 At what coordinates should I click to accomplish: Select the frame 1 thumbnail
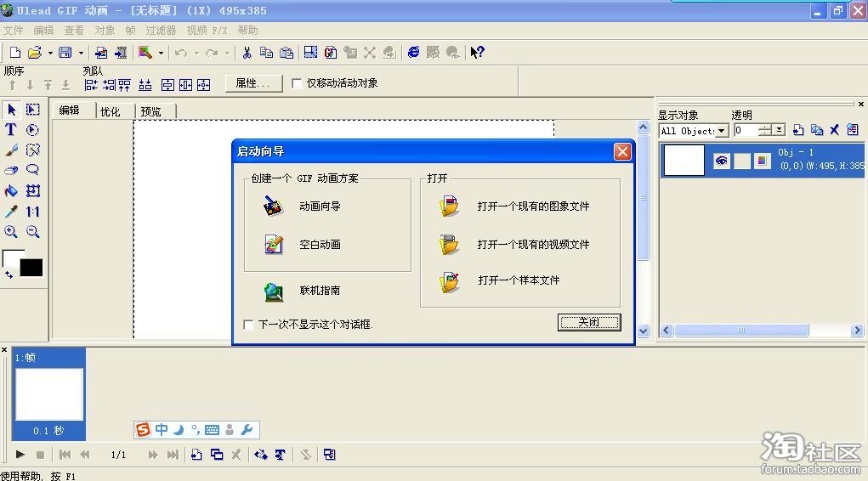(49, 394)
